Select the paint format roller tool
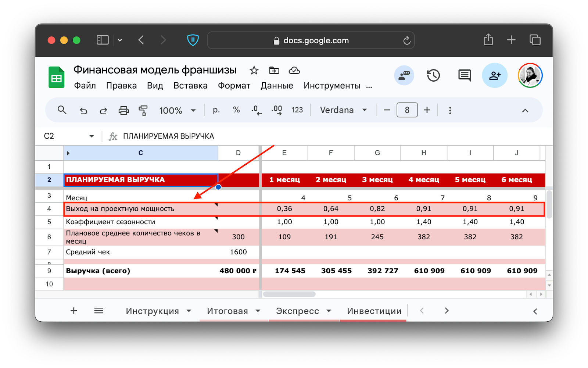588x368 pixels. (x=143, y=110)
